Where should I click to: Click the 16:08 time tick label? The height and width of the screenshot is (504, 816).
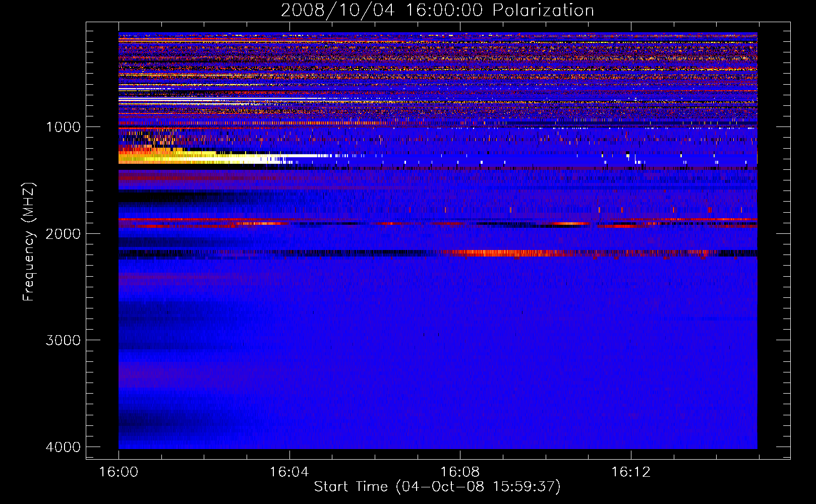460,472
